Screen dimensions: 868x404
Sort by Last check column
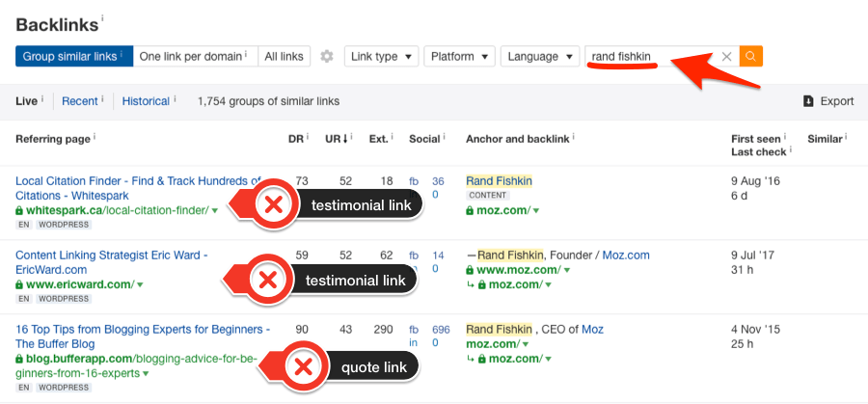coord(758,152)
